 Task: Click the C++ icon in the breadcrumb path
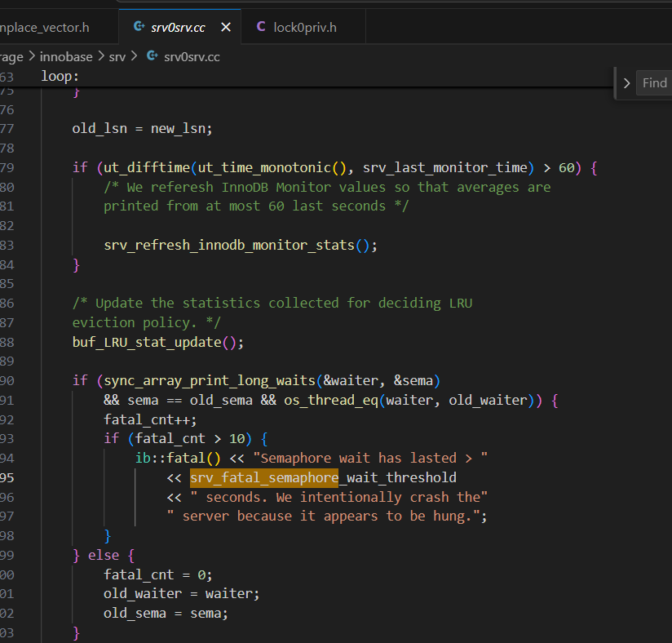(152, 56)
